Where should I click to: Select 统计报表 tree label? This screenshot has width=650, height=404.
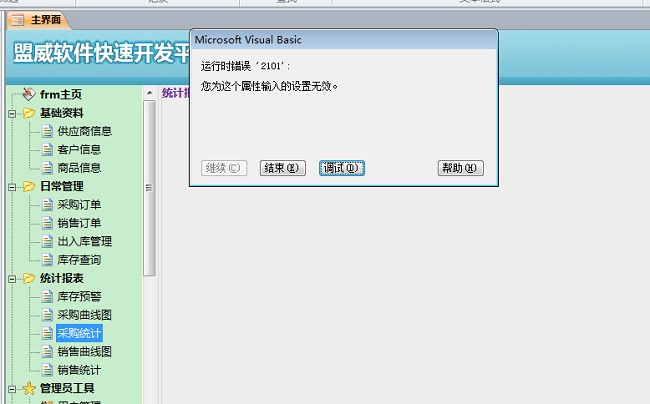coord(62,278)
